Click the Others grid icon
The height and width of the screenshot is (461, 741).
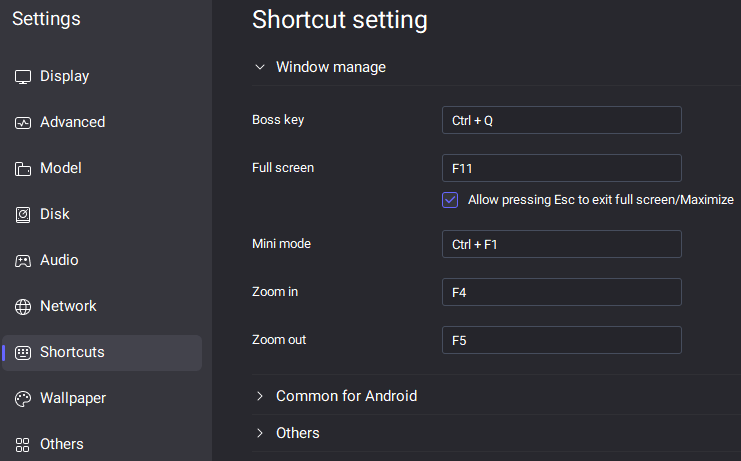coord(23,445)
